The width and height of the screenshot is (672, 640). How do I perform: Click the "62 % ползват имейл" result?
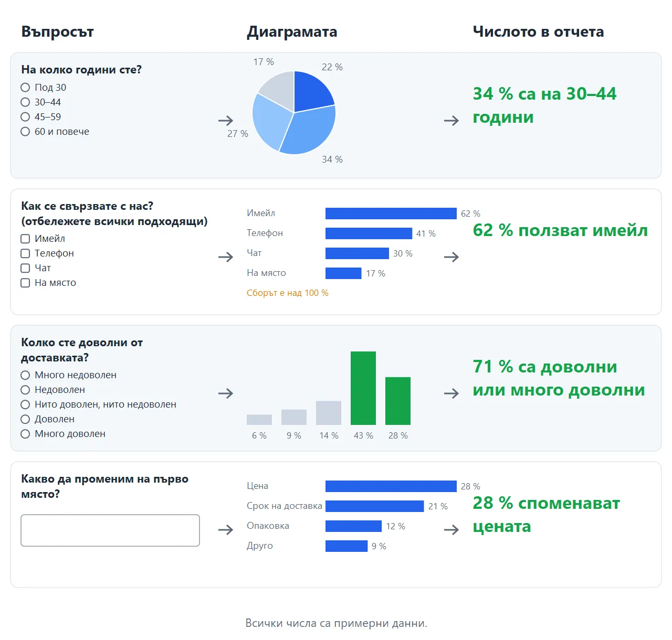(x=560, y=230)
